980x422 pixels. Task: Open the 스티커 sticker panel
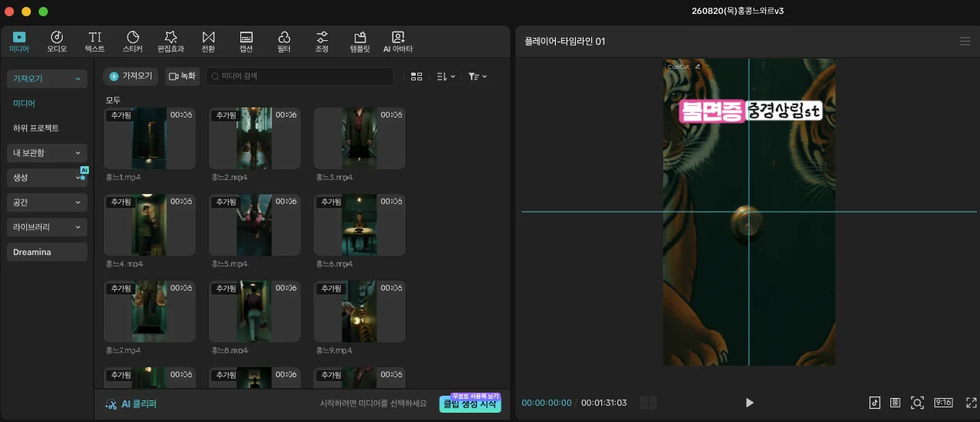point(132,42)
